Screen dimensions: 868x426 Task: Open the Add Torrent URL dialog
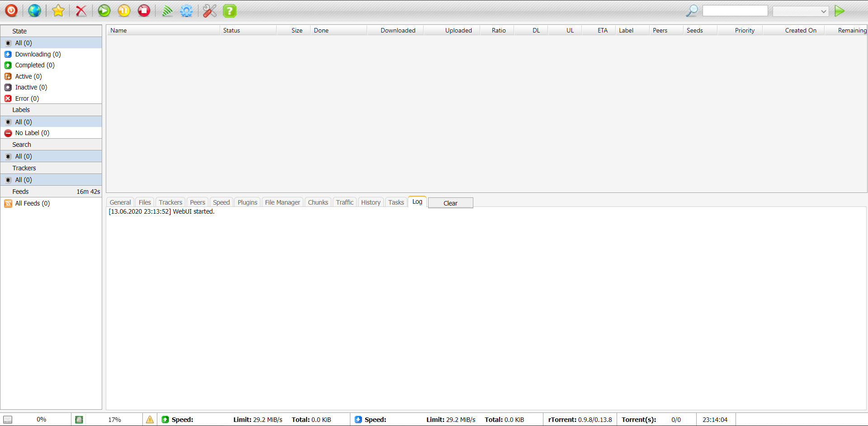(34, 10)
